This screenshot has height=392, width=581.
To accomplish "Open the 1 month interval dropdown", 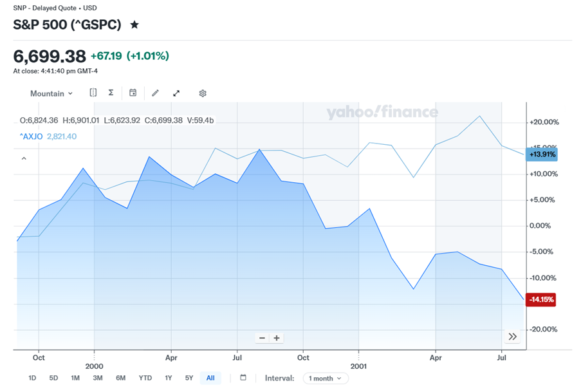I will (326, 378).
